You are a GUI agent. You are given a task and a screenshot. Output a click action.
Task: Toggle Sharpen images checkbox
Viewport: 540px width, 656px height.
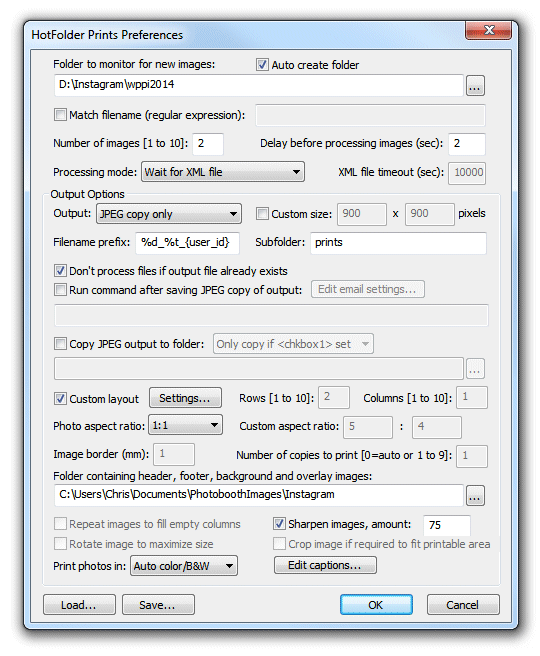pos(279,524)
